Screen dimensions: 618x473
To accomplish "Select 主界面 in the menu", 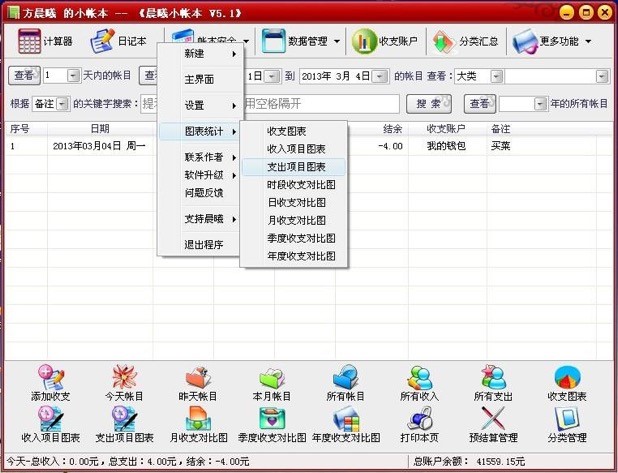I will (201, 79).
